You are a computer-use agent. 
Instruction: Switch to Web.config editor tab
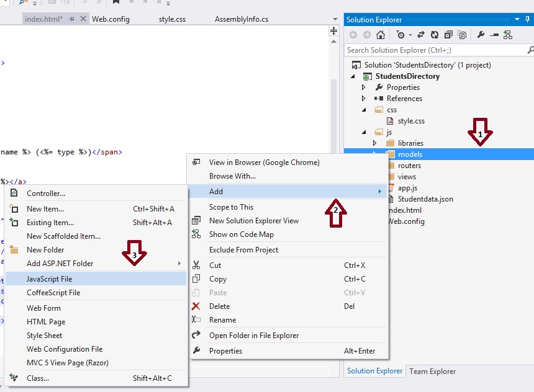point(111,19)
